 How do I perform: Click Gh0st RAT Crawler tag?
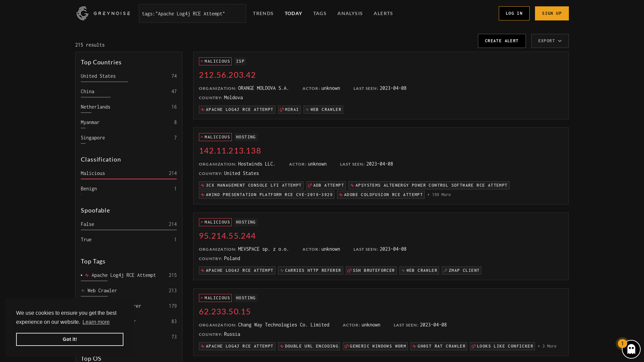(x=439, y=346)
